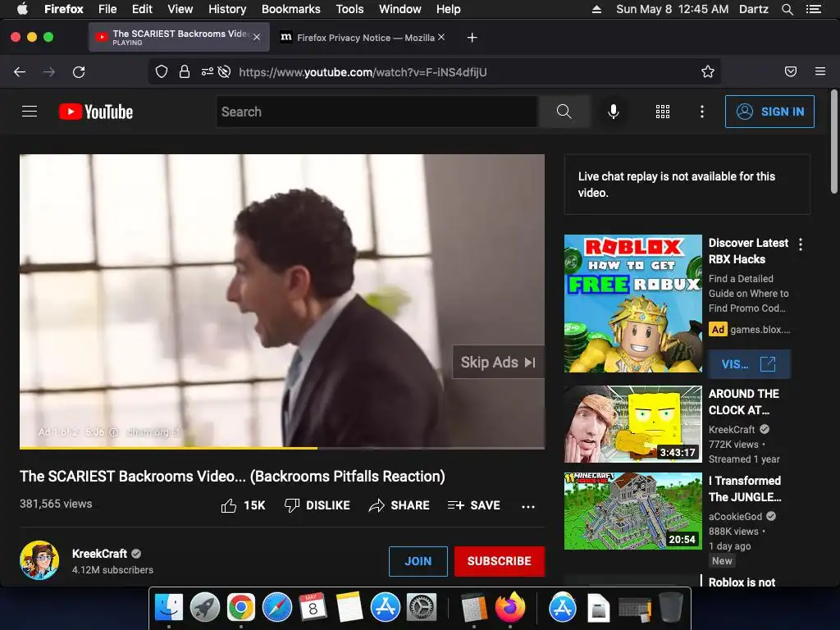Open more actions ellipsis under the video

(528, 506)
